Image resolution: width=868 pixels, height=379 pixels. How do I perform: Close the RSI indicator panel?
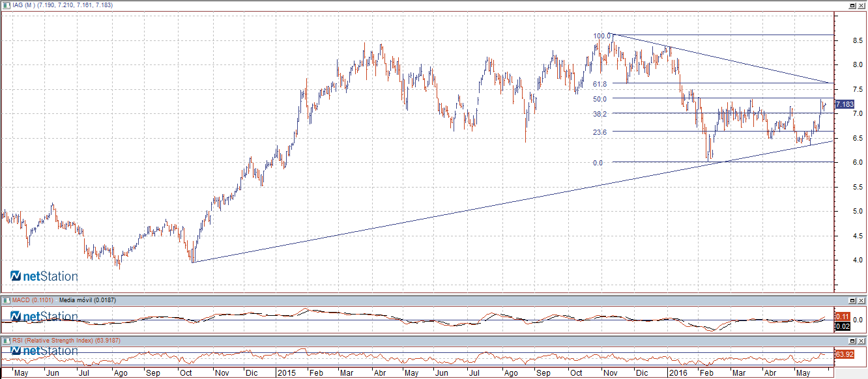point(861,341)
